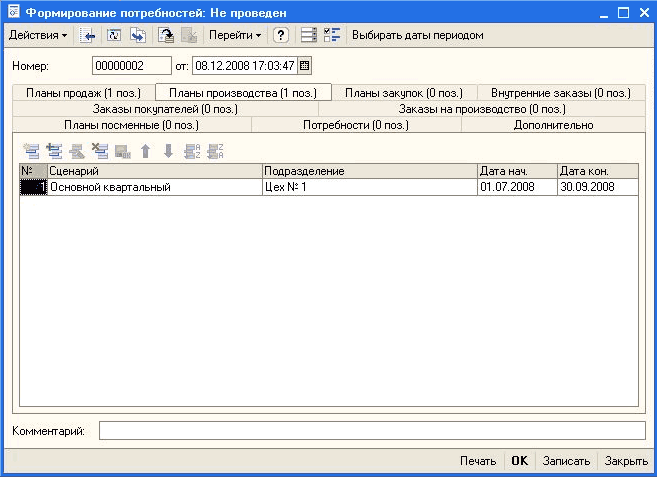Click the checklist settings icon

332,35
